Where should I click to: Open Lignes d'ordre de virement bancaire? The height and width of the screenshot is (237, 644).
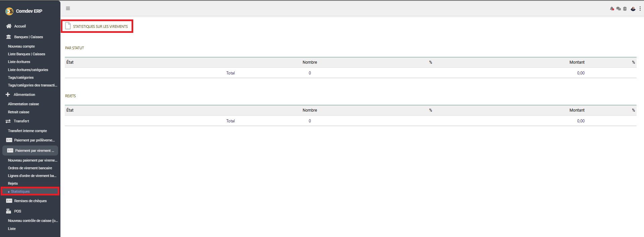[32, 176]
